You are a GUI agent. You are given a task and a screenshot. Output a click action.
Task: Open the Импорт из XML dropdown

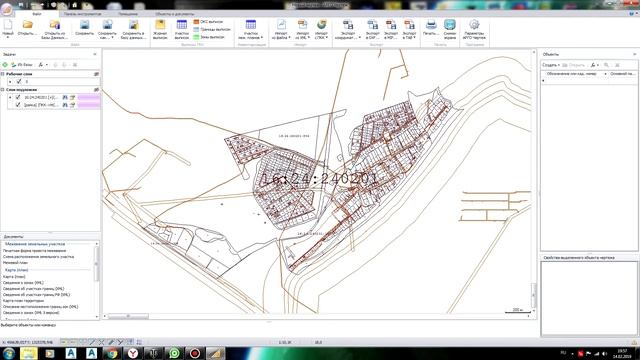302,29
